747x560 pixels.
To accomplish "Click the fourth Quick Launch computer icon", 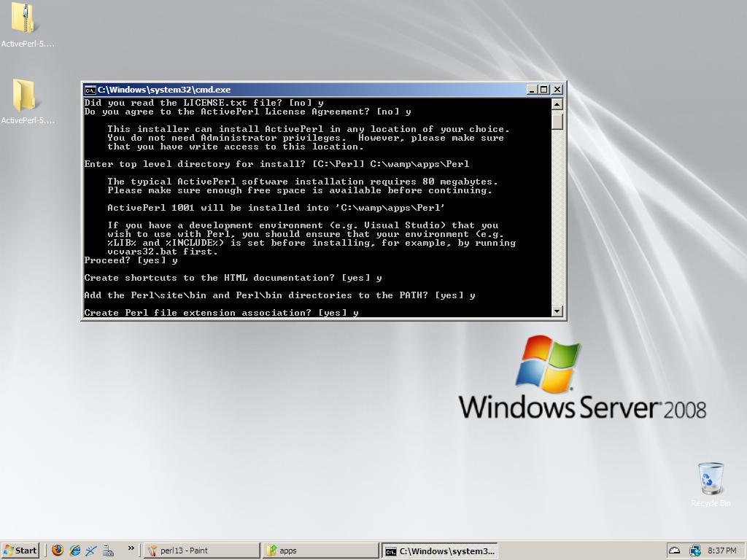I will pyautogui.click(x=108, y=551).
